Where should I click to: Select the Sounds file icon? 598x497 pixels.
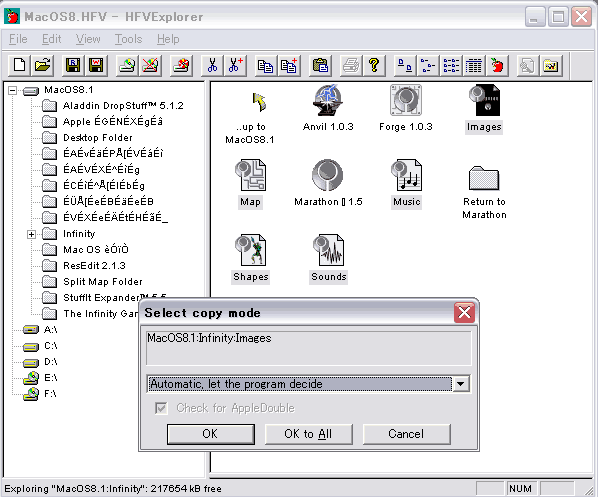pos(328,251)
